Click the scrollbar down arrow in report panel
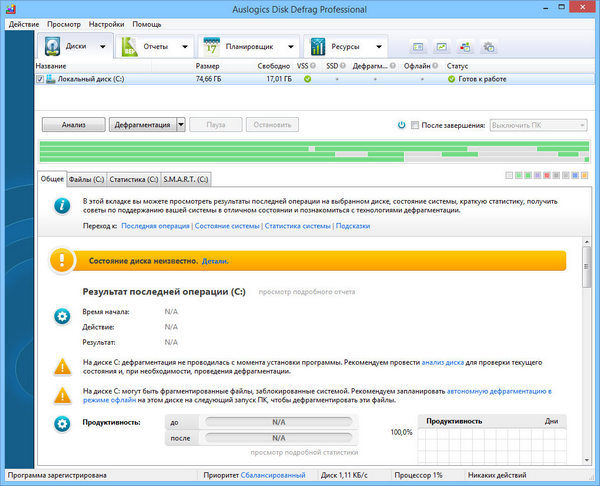This screenshot has width=600, height=486. [x=587, y=460]
